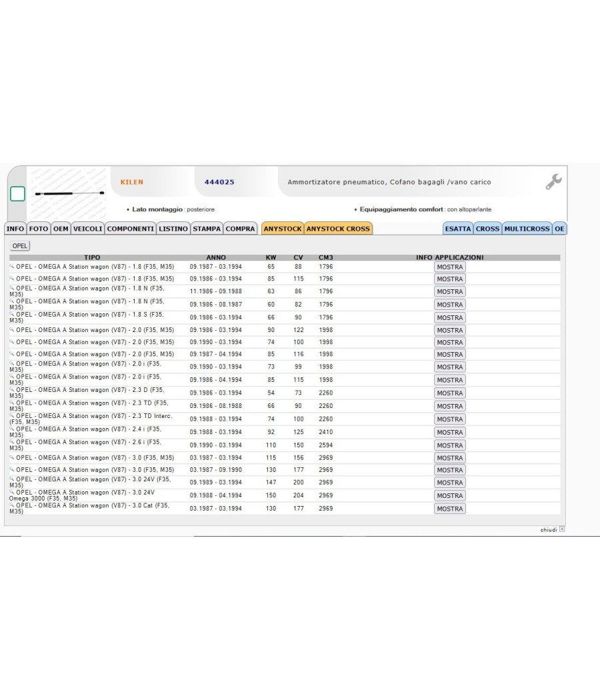Click MOSTRA for the 3.0 Cat row
Image resolution: width=600 pixels, height=700 pixels.
[449, 509]
